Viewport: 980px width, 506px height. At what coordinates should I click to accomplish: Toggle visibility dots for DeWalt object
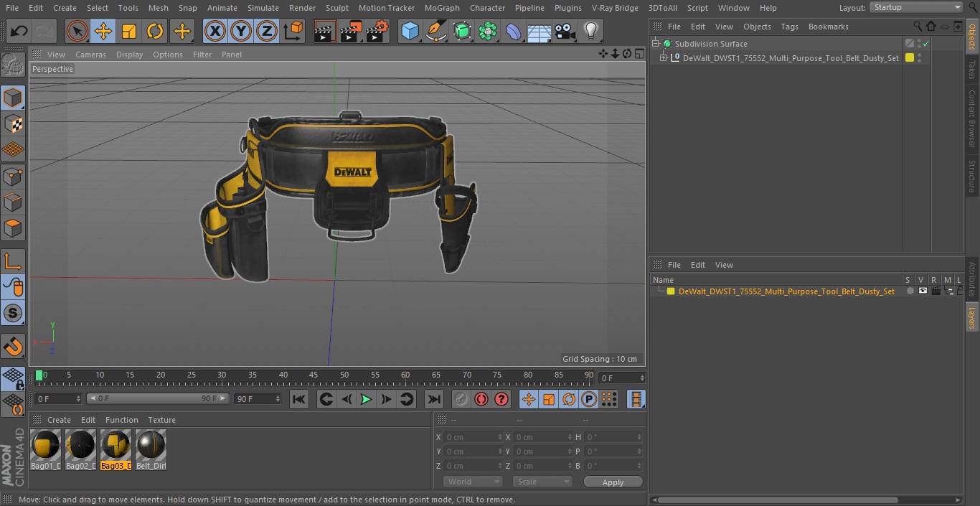click(920, 58)
